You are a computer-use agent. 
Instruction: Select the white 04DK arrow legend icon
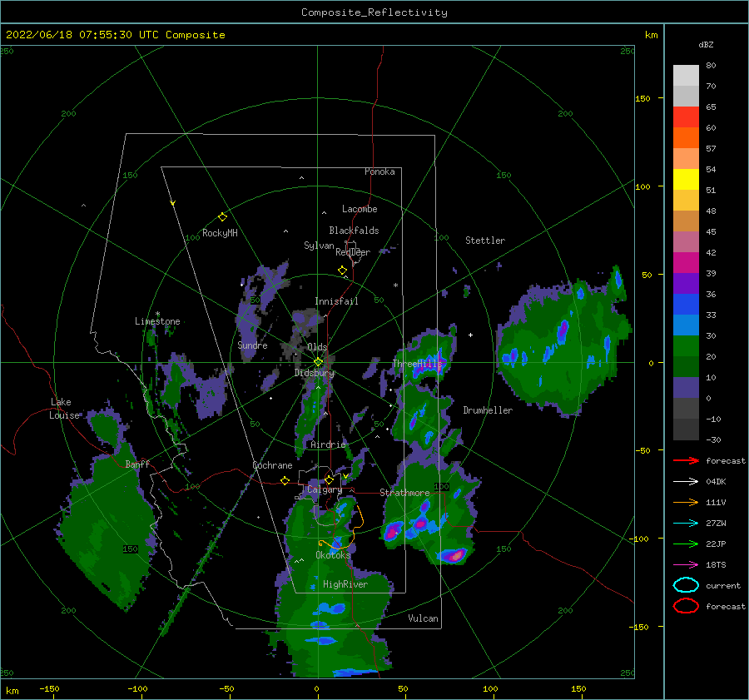point(686,482)
